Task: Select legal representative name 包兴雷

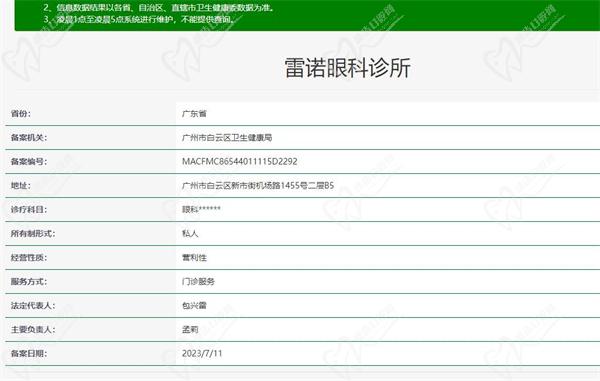Action: point(194,305)
